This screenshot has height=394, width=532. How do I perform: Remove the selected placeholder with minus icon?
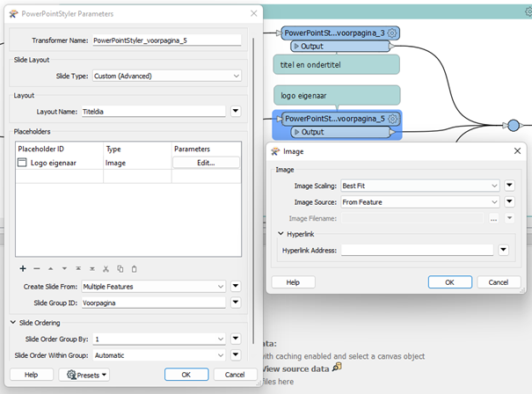[x=37, y=268]
